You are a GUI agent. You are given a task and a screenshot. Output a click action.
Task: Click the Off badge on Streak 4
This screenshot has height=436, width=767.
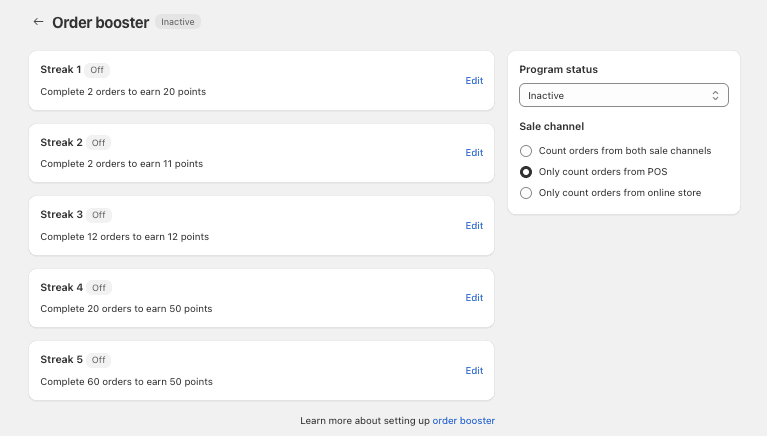coord(99,288)
